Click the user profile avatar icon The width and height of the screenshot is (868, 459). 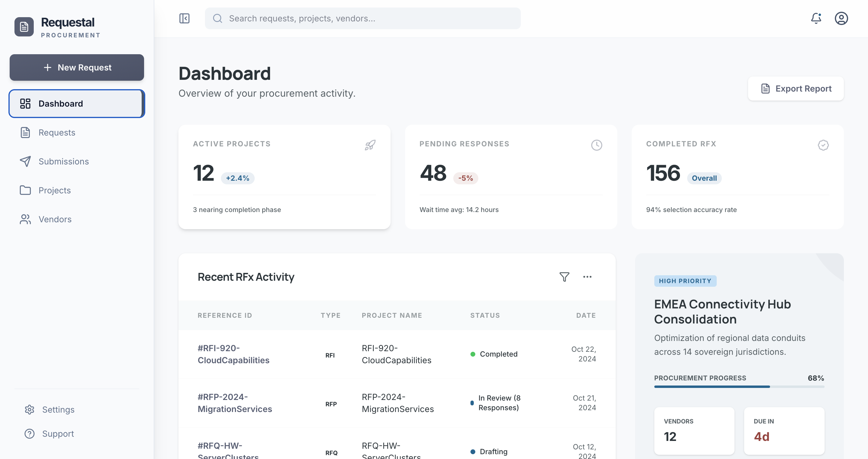pos(841,18)
